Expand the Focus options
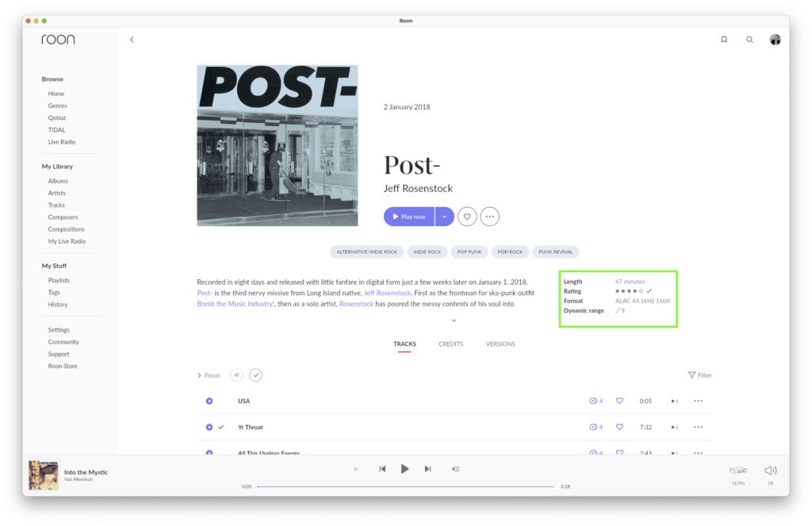 [209, 375]
